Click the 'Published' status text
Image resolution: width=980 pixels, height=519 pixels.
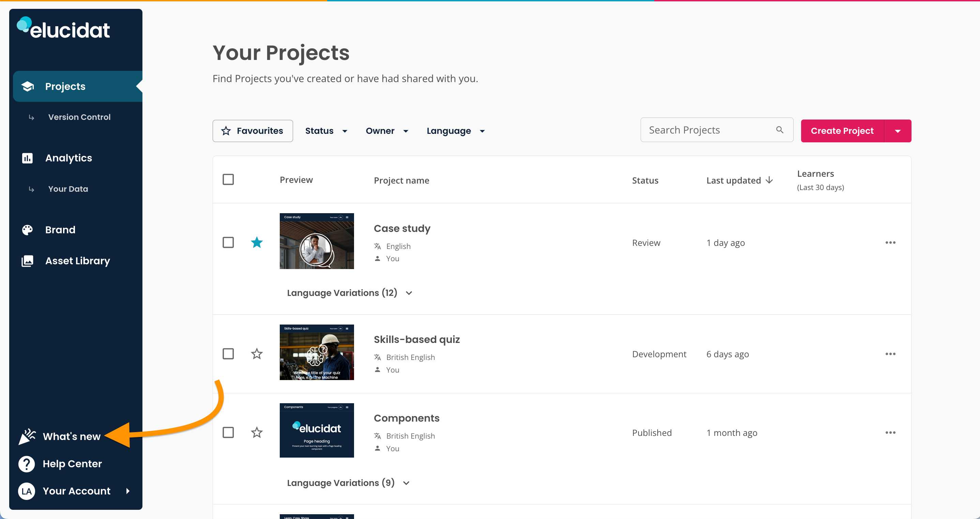click(x=652, y=433)
